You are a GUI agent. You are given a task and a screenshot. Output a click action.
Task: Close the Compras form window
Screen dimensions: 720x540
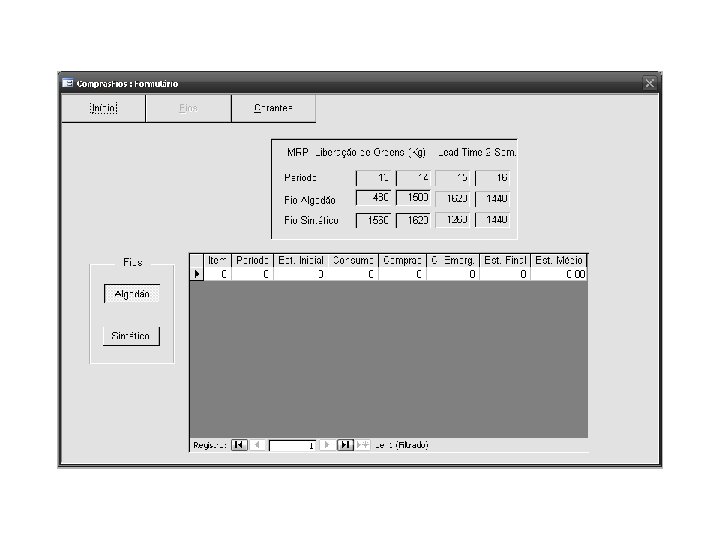tap(649, 83)
